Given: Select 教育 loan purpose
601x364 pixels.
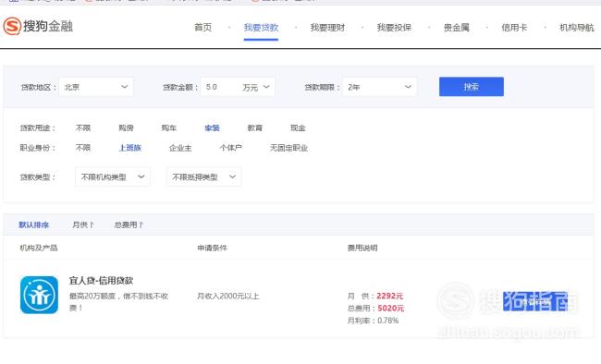Looking at the screenshot, I should 255,128.
